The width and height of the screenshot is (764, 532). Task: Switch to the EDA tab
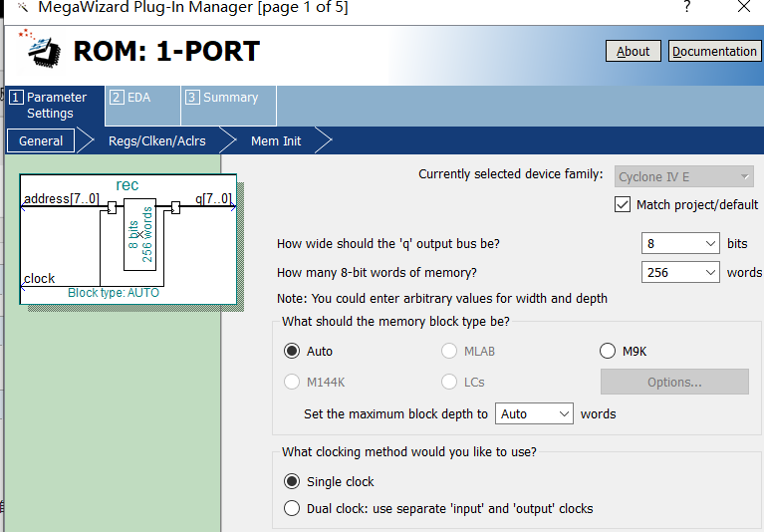[x=142, y=106]
